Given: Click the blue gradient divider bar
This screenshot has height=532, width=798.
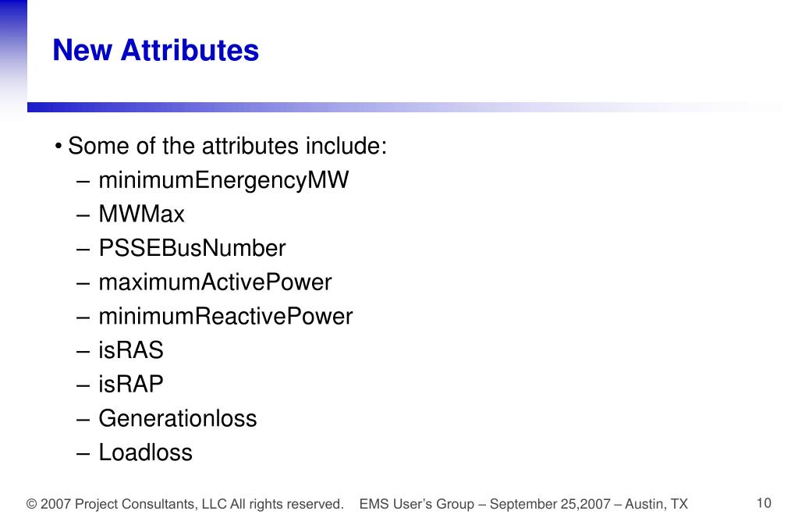Looking at the screenshot, I should click(x=405, y=107).
